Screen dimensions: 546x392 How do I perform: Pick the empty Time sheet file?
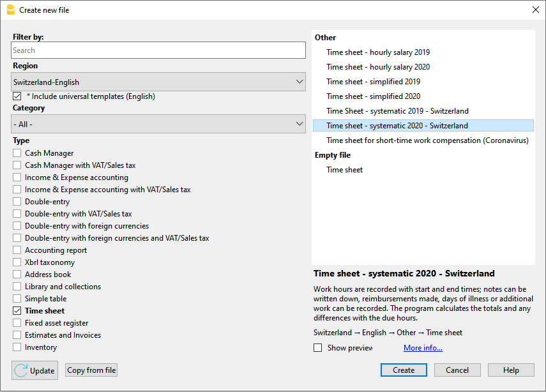[345, 170]
